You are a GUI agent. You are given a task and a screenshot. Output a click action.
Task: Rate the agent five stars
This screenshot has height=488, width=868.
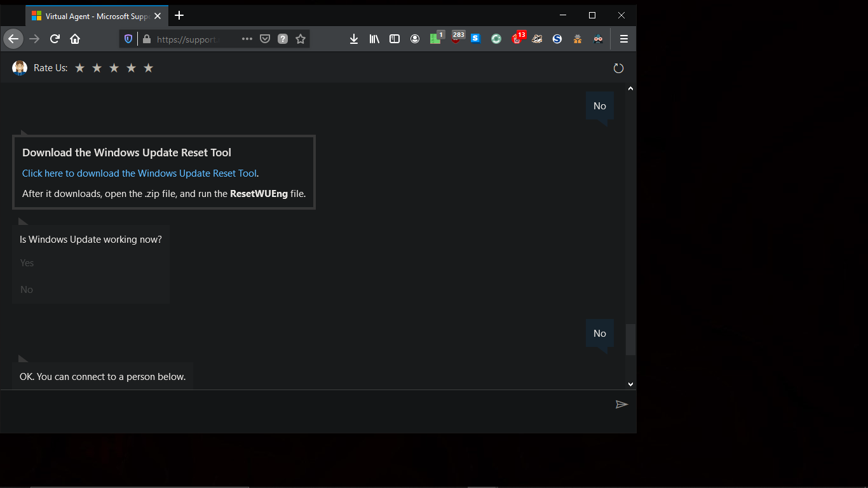[148, 68]
